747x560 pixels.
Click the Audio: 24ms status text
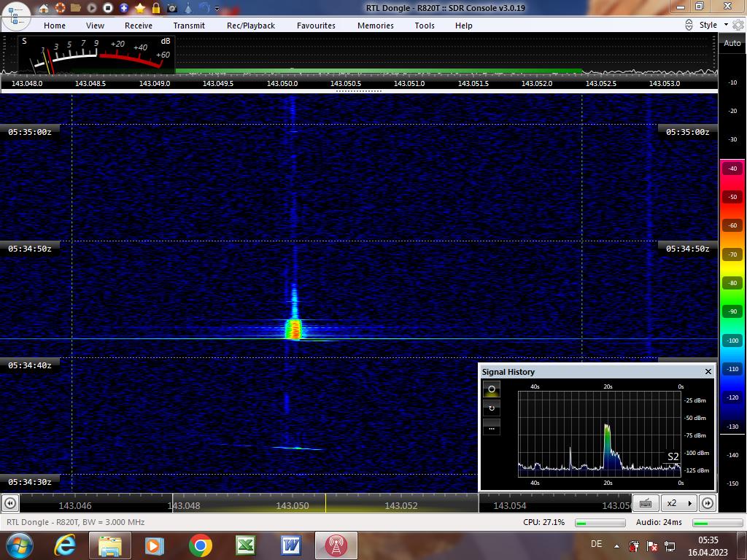659,522
